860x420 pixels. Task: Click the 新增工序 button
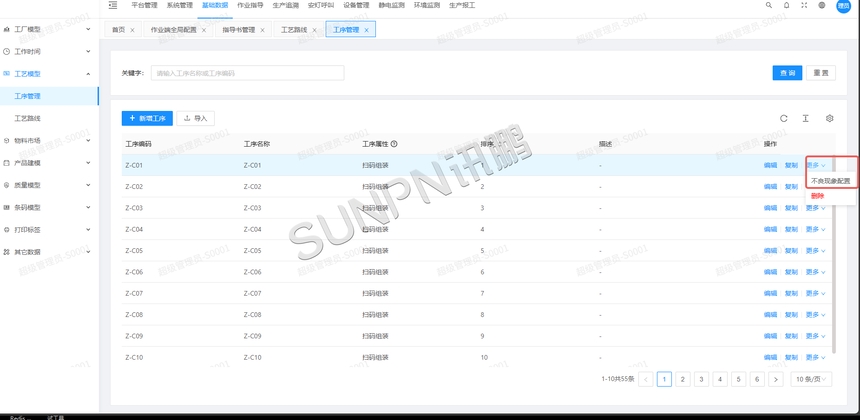pyautogui.click(x=147, y=118)
